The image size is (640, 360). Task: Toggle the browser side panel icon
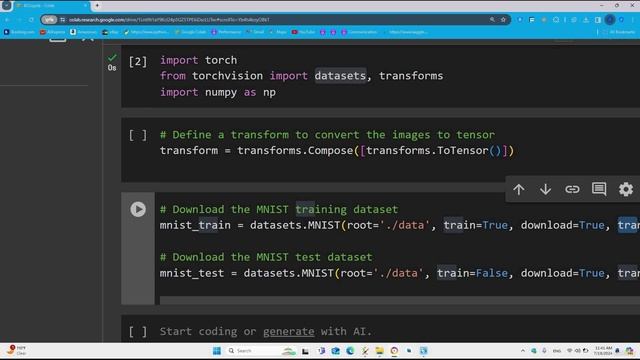coord(598,20)
